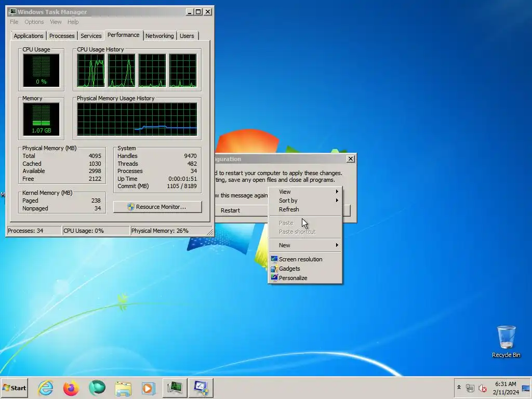Image resolution: width=532 pixels, height=399 pixels.
Task: Choose Refresh from the context menu
Action: (305, 209)
